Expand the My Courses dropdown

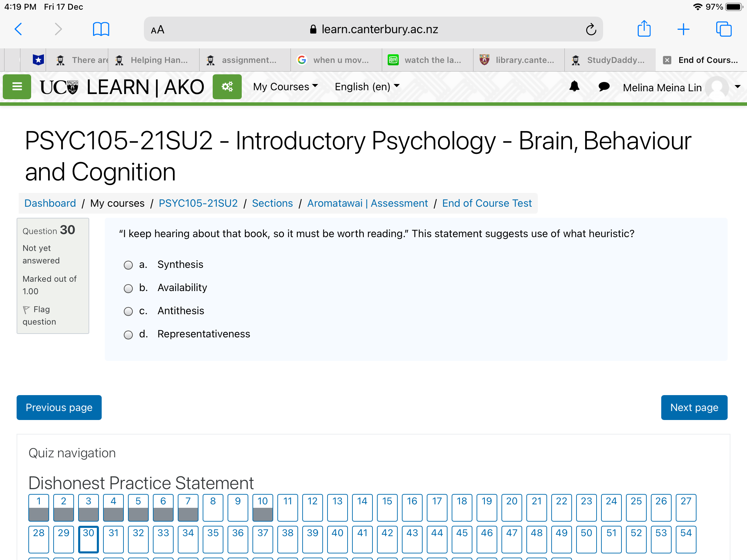tap(285, 86)
